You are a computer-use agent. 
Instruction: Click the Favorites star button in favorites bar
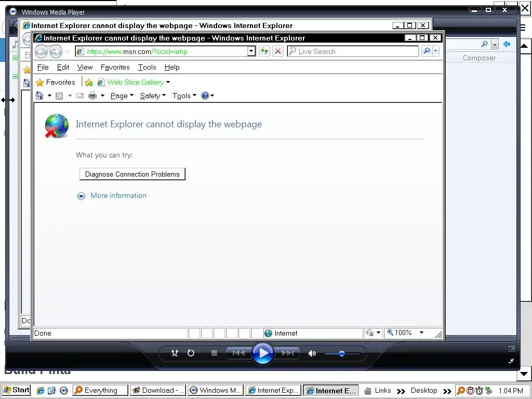pyautogui.click(x=56, y=82)
